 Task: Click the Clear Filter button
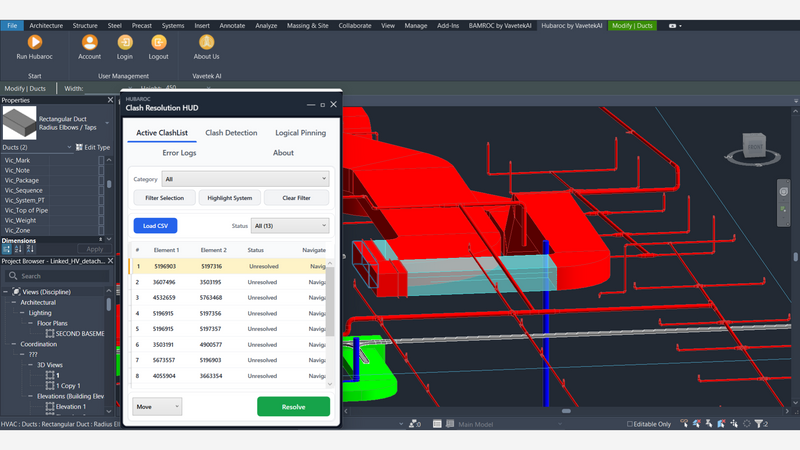[x=296, y=198]
